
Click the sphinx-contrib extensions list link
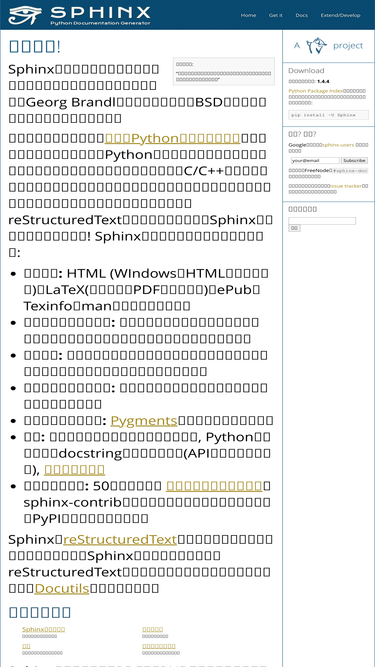tap(214, 486)
